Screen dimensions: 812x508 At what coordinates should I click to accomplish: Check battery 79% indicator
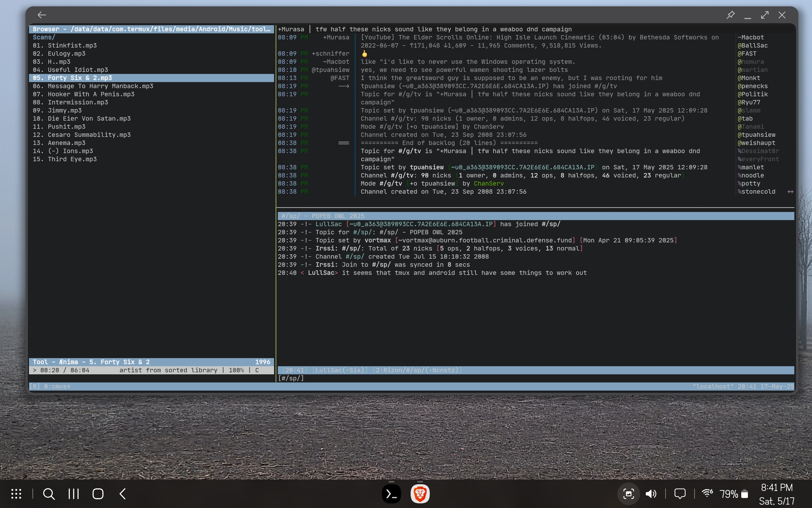(x=733, y=494)
